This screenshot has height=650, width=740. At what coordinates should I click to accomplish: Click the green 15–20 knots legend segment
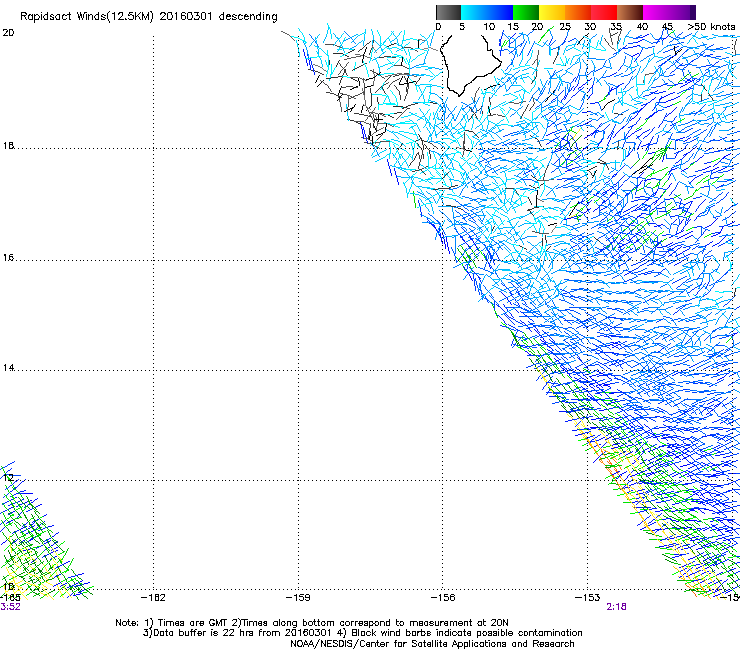pyautogui.click(x=526, y=12)
